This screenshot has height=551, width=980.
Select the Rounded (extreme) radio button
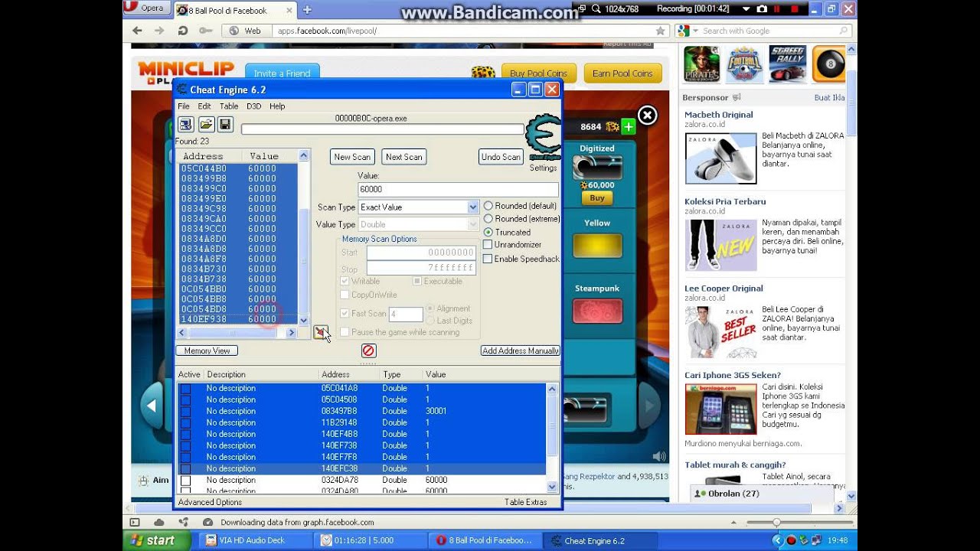point(488,219)
